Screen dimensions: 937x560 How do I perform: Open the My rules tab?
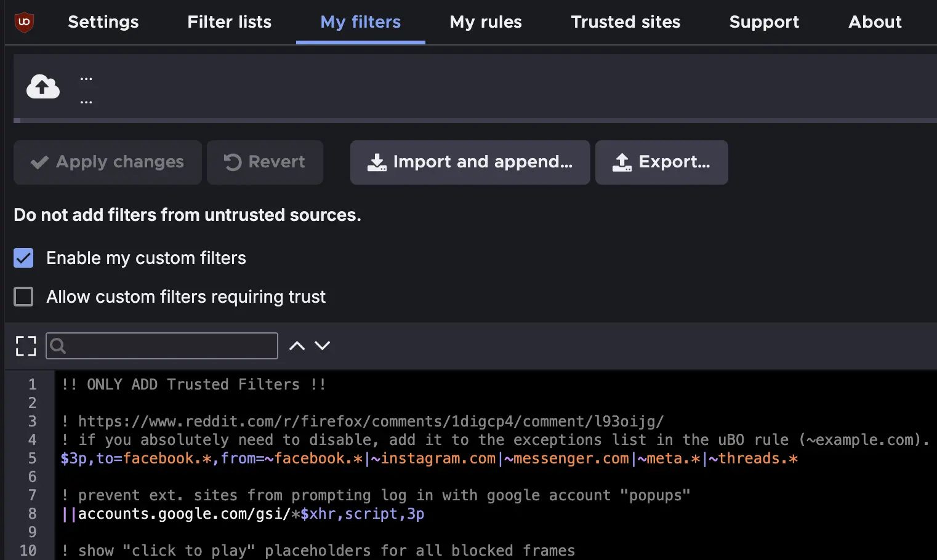tap(486, 22)
